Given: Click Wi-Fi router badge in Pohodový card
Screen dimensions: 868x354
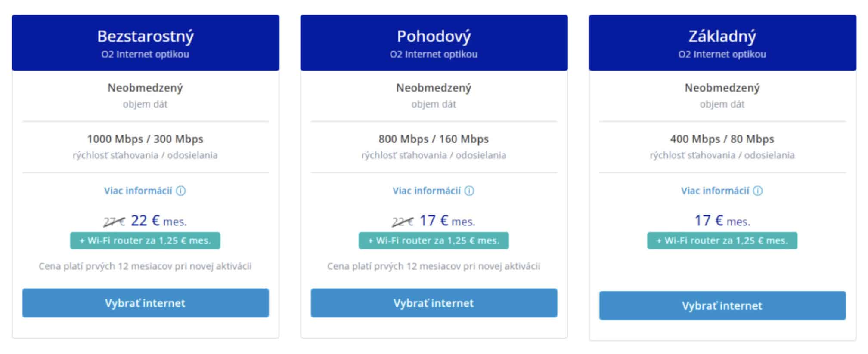Looking at the screenshot, I should click(434, 241).
